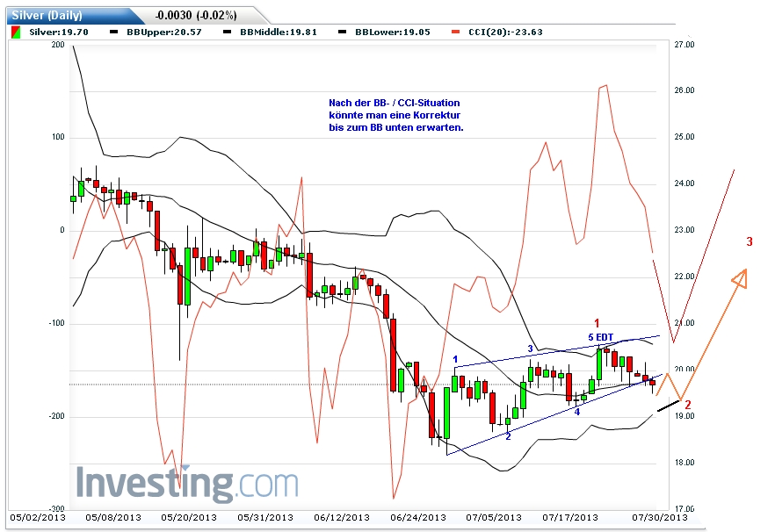Click the 26.00 price axis label
Viewport: 775px width, 532px height.
(x=684, y=90)
